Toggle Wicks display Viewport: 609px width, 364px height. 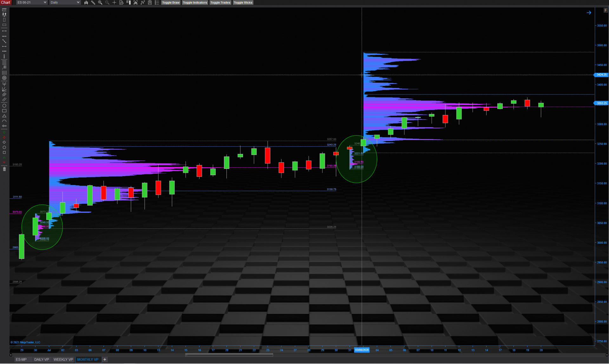(243, 3)
